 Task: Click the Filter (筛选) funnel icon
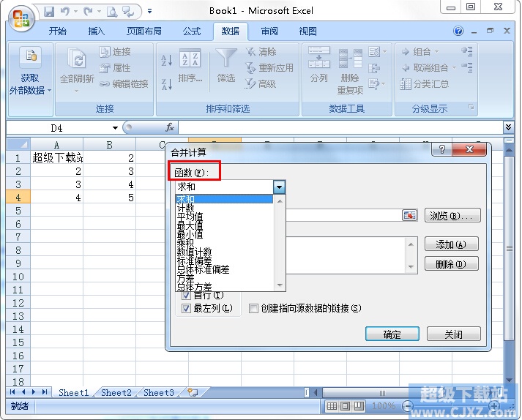[x=227, y=59]
